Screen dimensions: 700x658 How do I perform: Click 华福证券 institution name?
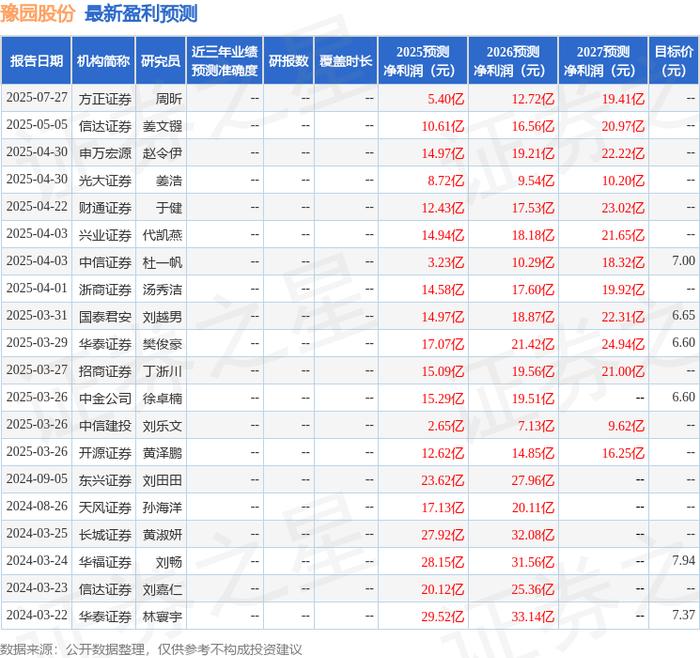pos(105,562)
